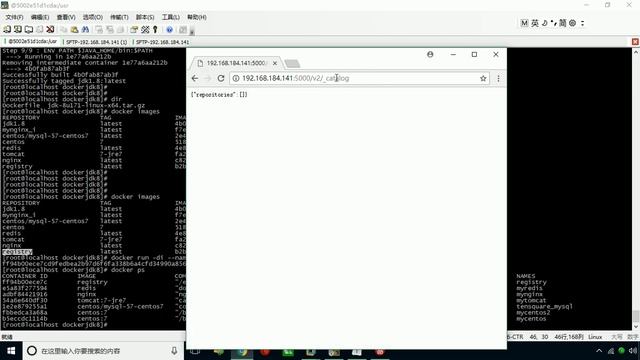Open the 编辑(E) menu
This screenshot has height=360, width=640.
(40, 17)
